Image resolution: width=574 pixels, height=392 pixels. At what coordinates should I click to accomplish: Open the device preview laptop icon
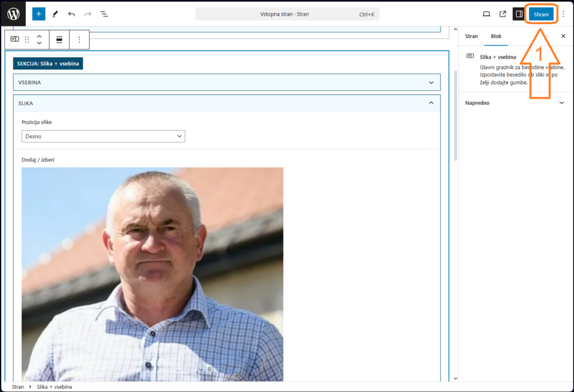(487, 14)
